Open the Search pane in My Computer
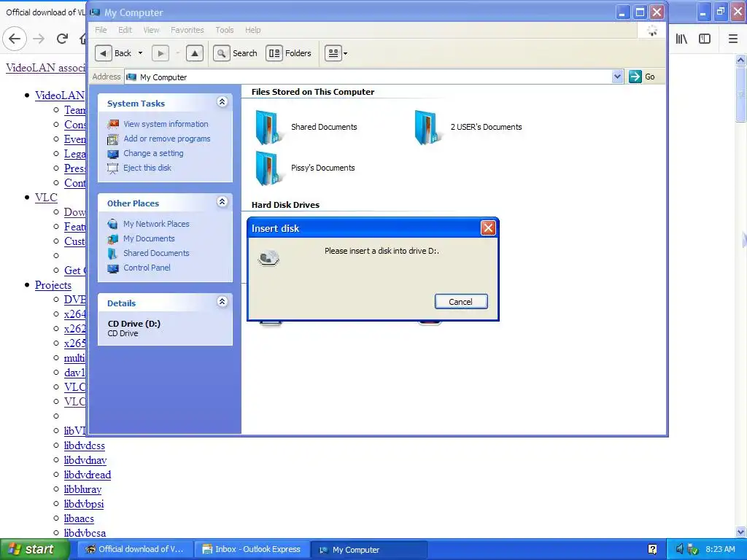Image resolution: width=747 pixels, height=560 pixels. tap(236, 53)
